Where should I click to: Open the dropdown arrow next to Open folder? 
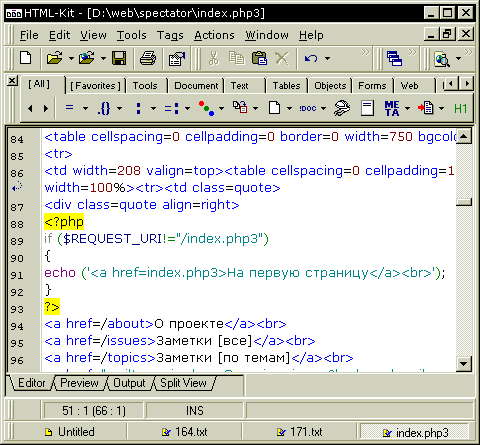pyautogui.click(x=71, y=59)
